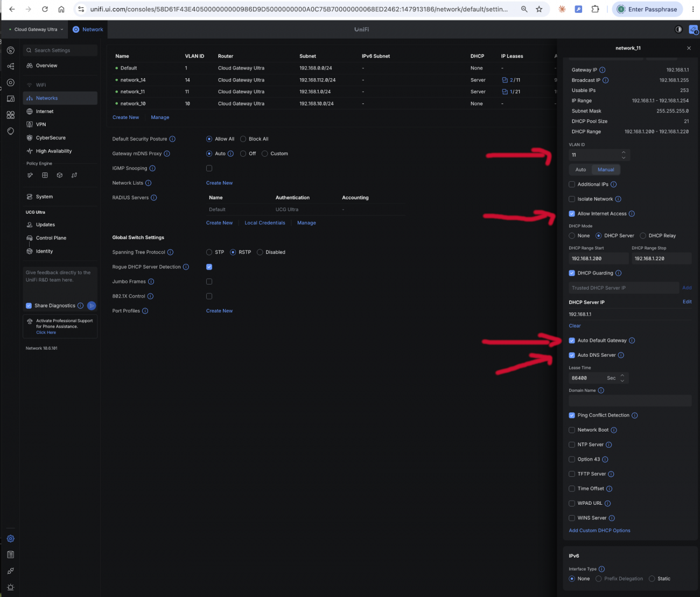
Task: Check Isolate Network option
Action: coord(572,199)
